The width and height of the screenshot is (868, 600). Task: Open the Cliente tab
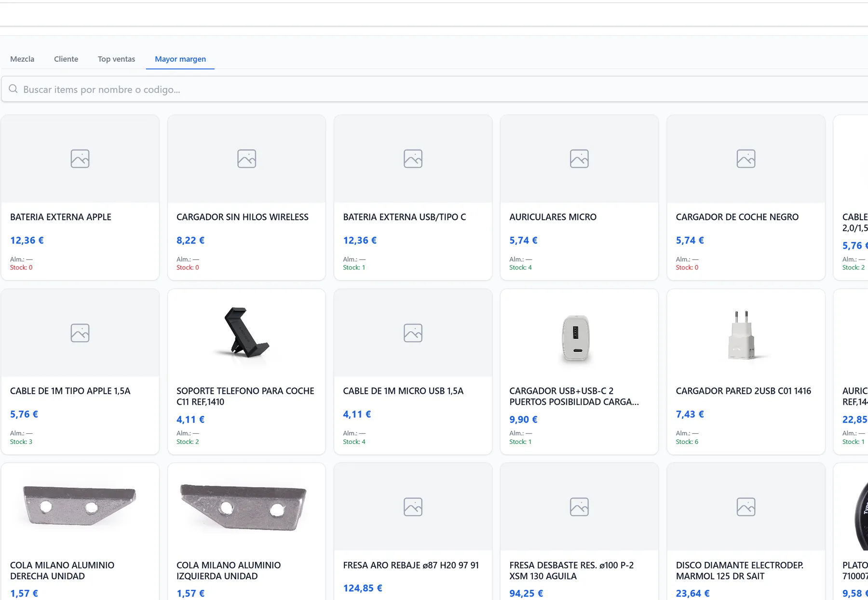[x=66, y=59]
